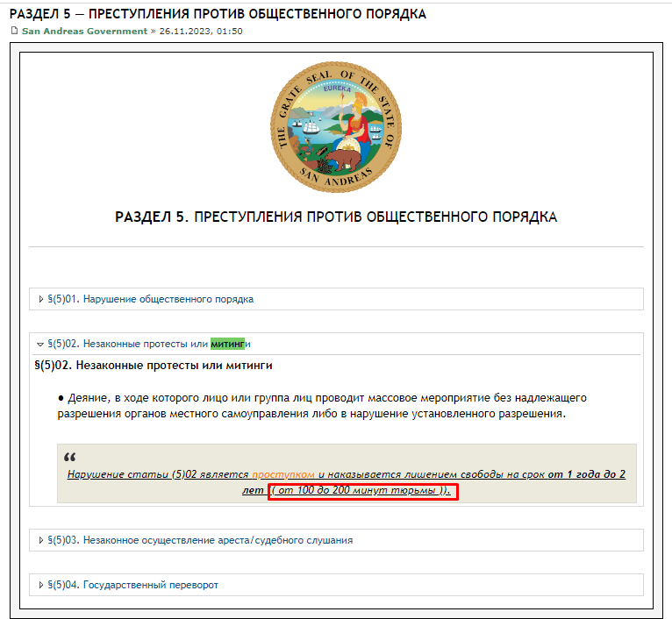Screen dimensions: 672x619
Task: Collapse the §(5)02 spoiler arrow
Action: (x=40, y=344)
